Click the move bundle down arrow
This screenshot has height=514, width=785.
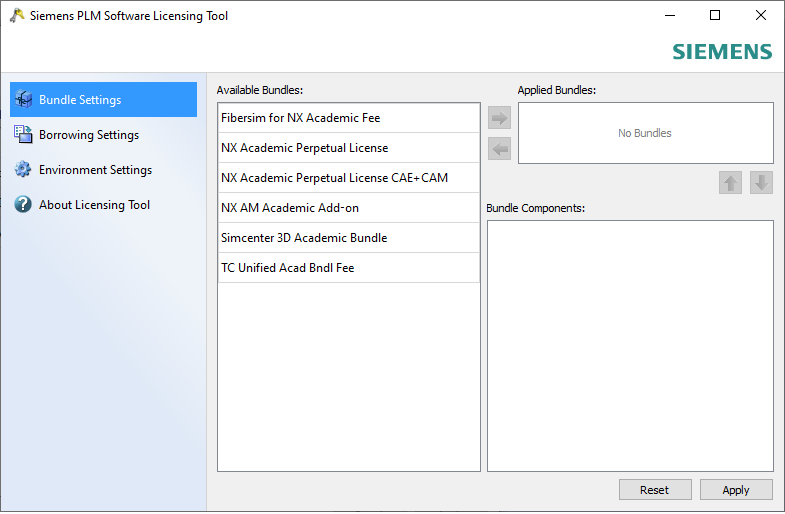tap(761, 183)
